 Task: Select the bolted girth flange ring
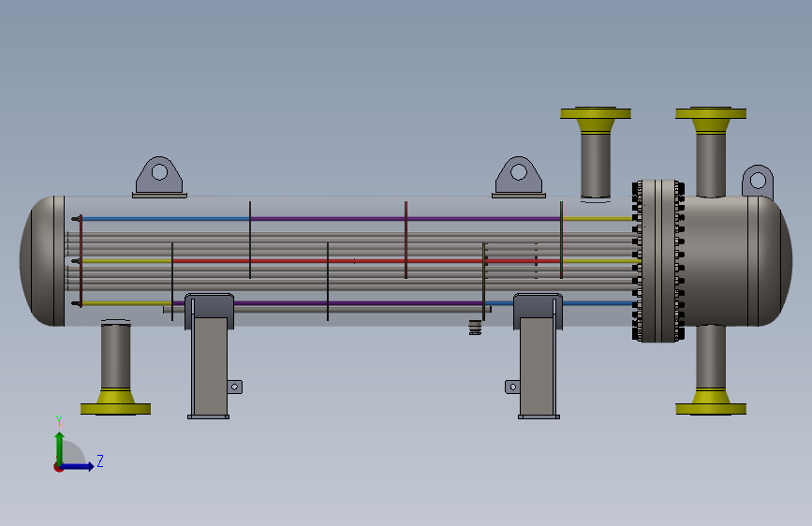click(x=658, y=261)
